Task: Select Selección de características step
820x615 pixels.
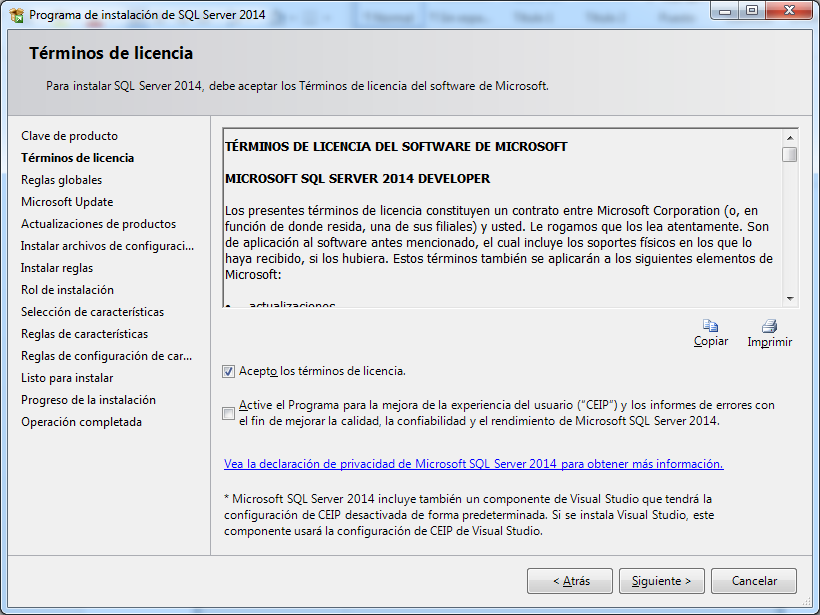Action: (93, 312)
